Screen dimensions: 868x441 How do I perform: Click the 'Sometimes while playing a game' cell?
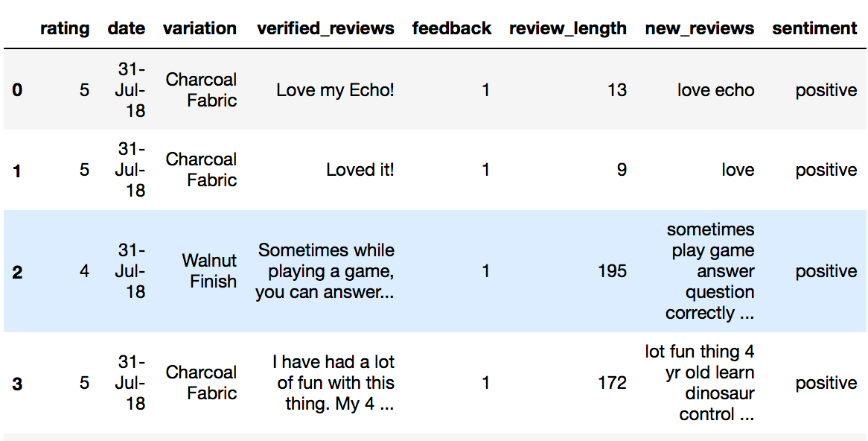coord(325,271)
